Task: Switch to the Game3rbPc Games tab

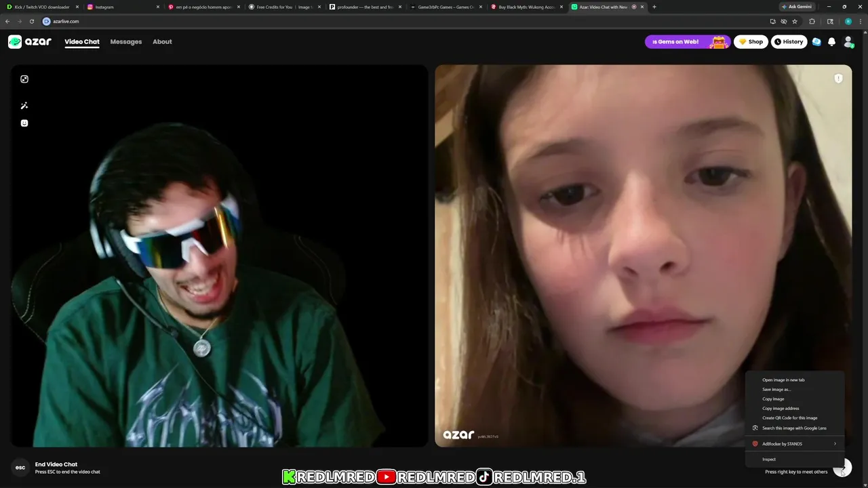Action: [446, 7]
